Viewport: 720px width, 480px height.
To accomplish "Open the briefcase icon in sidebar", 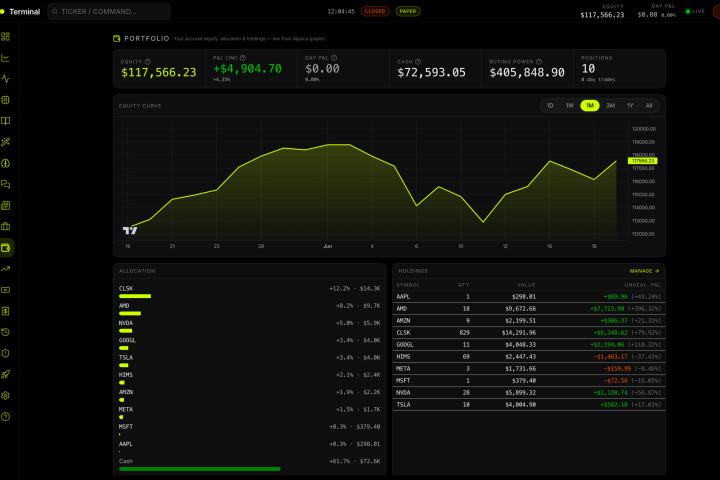I will 6,226.
